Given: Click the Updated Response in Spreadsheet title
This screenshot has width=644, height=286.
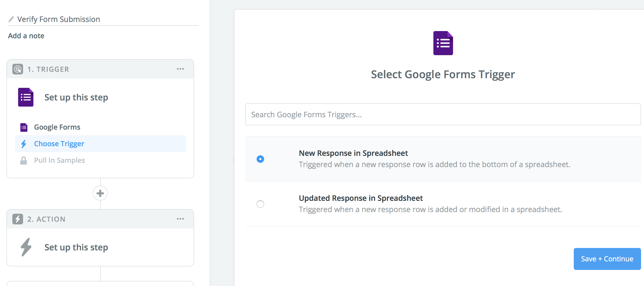Looking at the screenshot, I should 361,198.
